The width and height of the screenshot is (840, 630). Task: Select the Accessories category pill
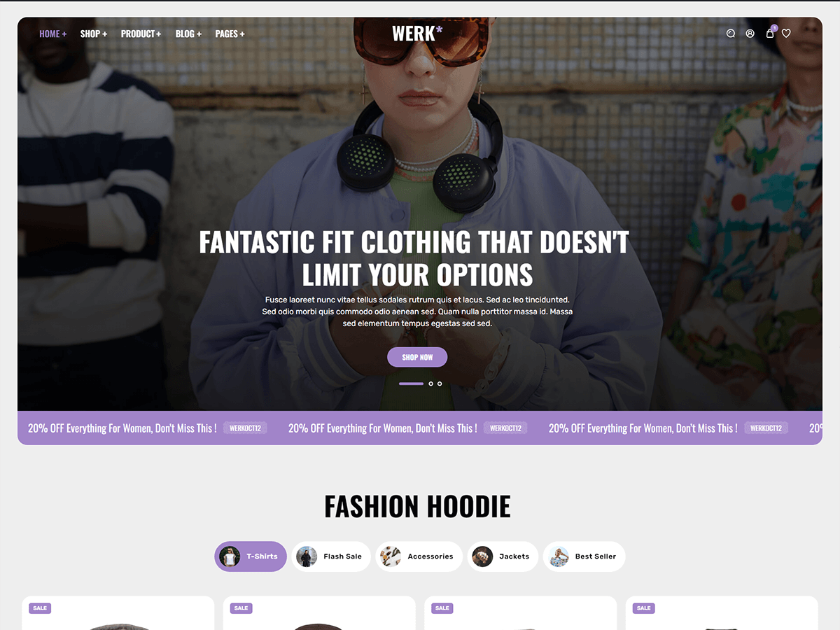tap(419, 556)
